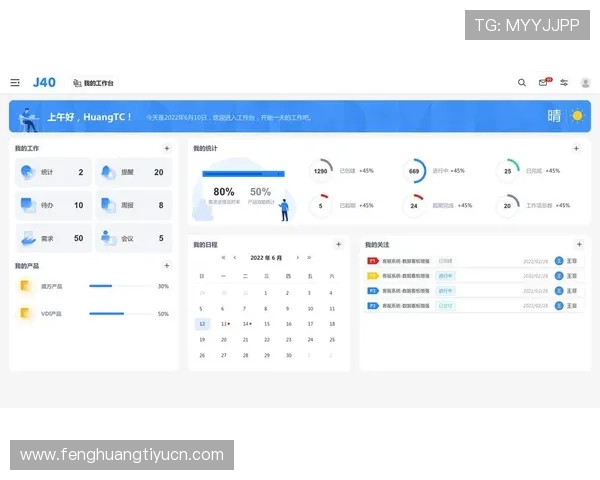Image resolution: width=600 pixels, height=480 pixels.
Task: Go to next month in calendar
Action: click(297, 257)
